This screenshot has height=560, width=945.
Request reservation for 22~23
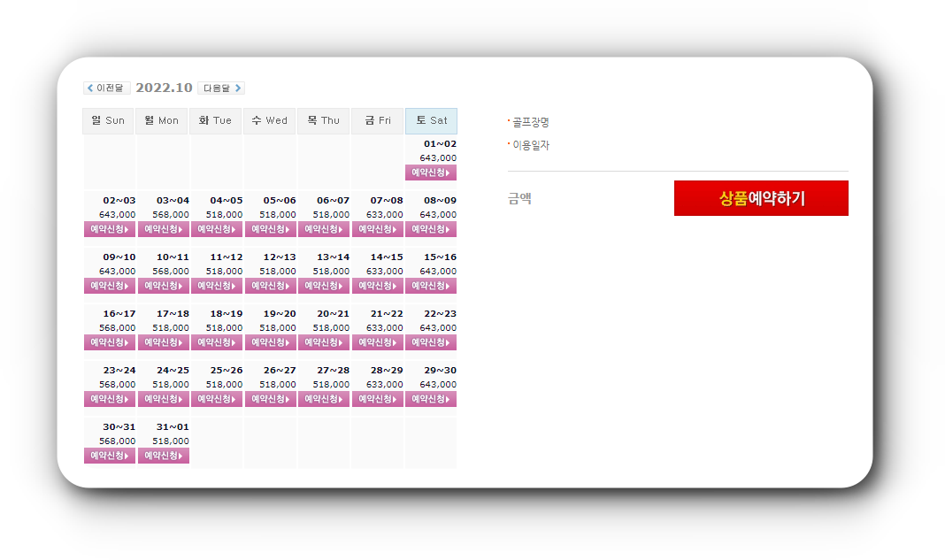pos(431,342)
